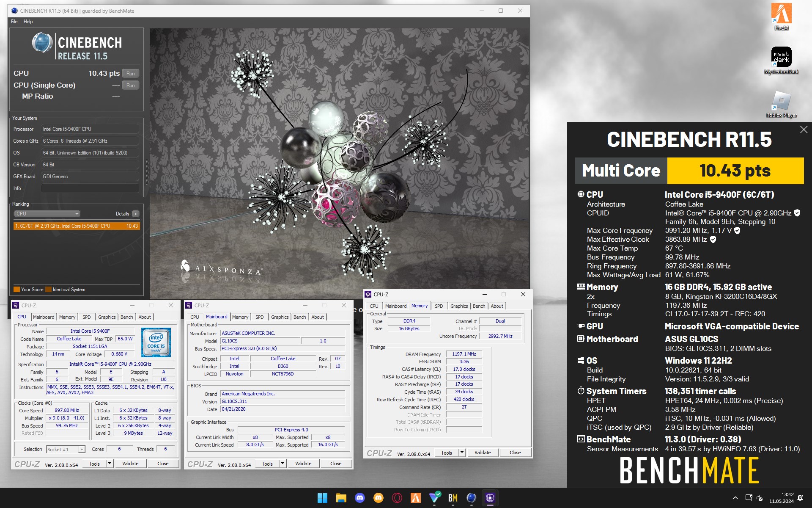
Task: Click the shield next to Max Effective Clock
Action: [x=713, y=239]
